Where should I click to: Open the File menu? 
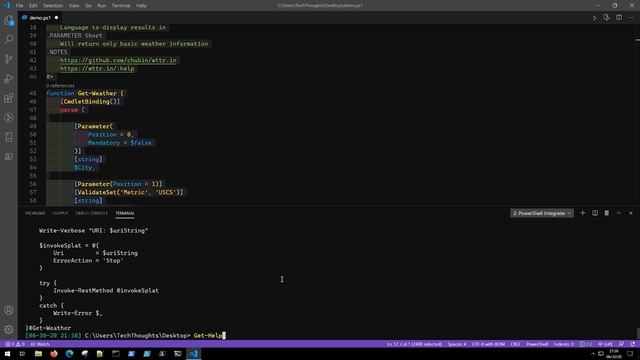(19, 6)
